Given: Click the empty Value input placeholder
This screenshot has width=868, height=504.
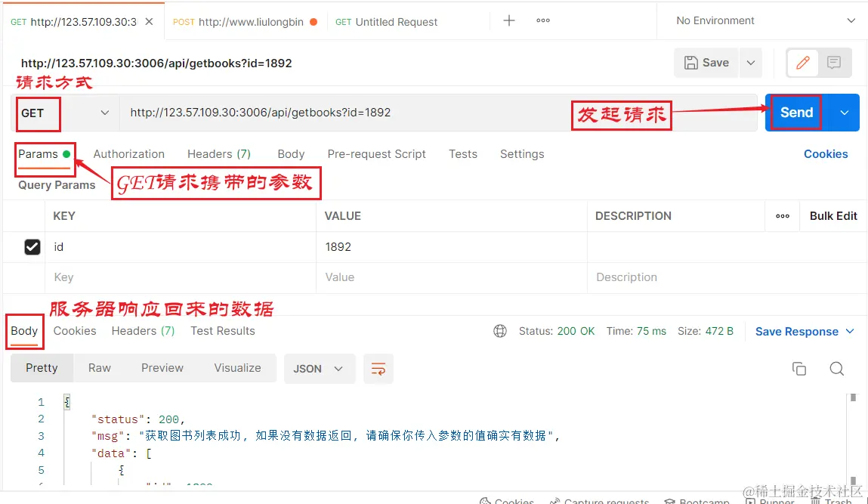Looking at the screenshot, I should pos(451,277).
